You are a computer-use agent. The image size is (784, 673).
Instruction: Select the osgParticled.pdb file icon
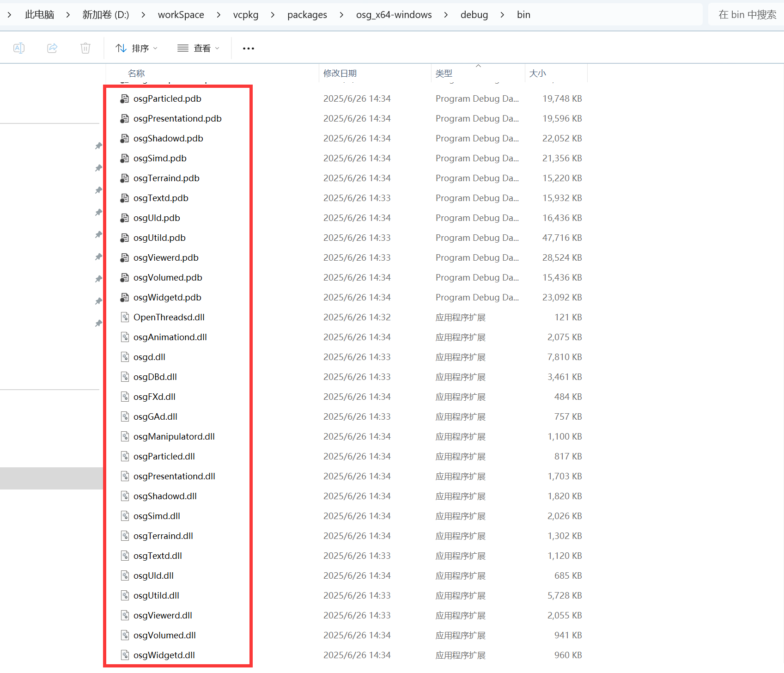[125, 98]
